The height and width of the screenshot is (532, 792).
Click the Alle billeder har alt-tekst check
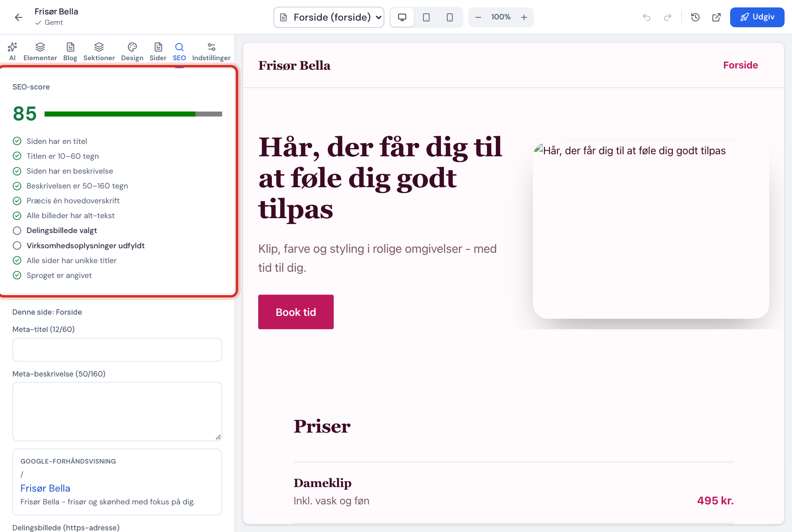tap(64, 216)
